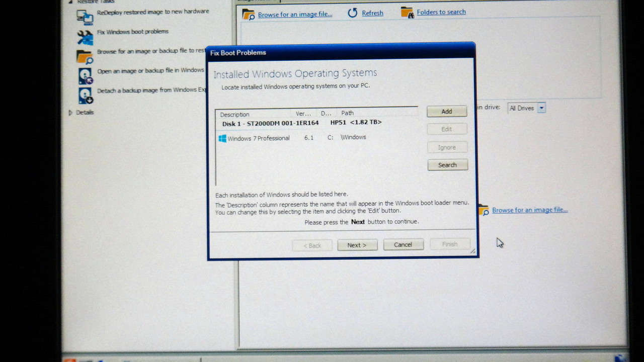The image size is (644, 362).
Task: Click the Back button
Action: coord(312,245)
